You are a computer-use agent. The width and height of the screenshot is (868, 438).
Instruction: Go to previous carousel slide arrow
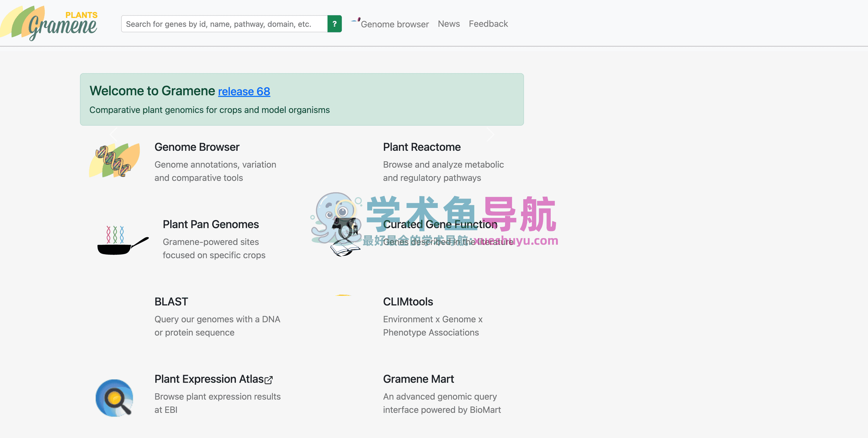click(113, 134)
